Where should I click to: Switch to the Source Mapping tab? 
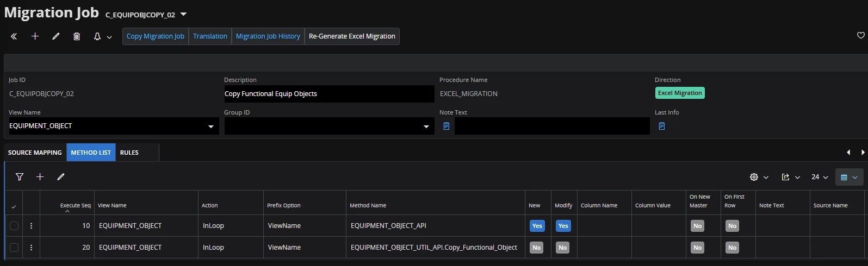[35, 153]
